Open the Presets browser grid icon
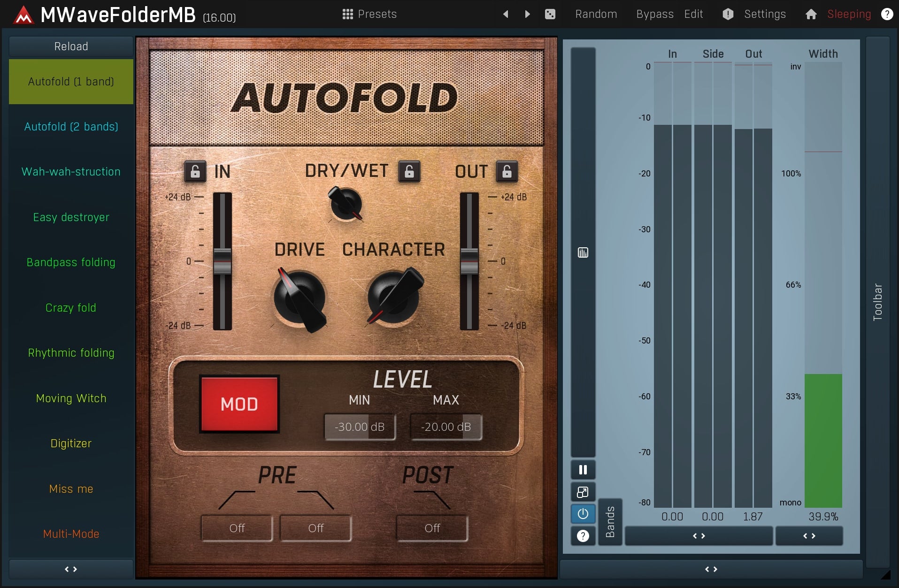 coord(348,14)
